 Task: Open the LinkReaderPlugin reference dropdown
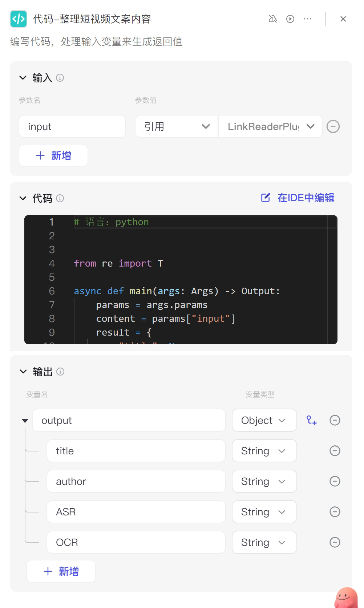pos(270,126)
